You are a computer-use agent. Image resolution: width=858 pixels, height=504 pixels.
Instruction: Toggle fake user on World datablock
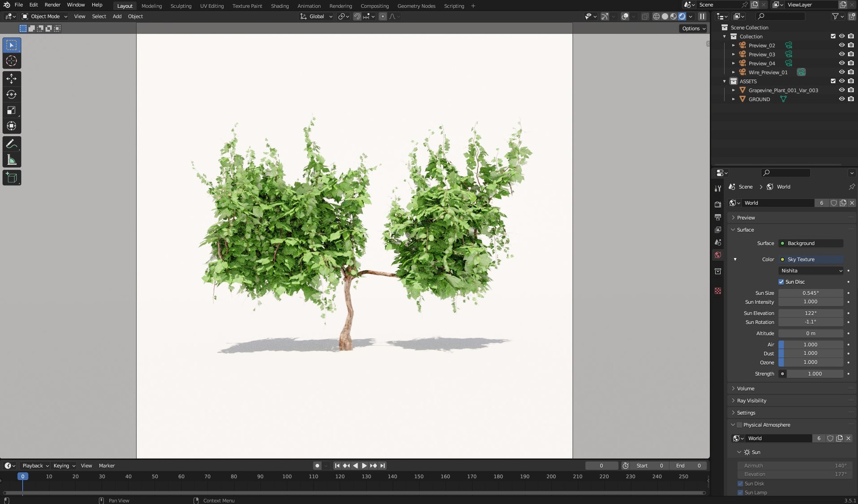coord(834,203)
